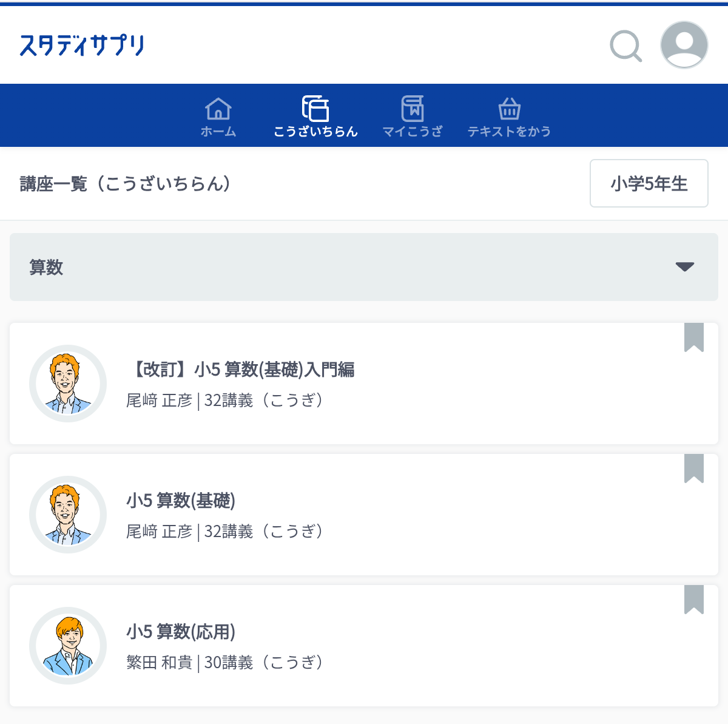The width and height of the screenshot is (728, 724).
Task: Open 【改訂】小5 算数(基礎)入門編 course title
Action: coord(241,370)
